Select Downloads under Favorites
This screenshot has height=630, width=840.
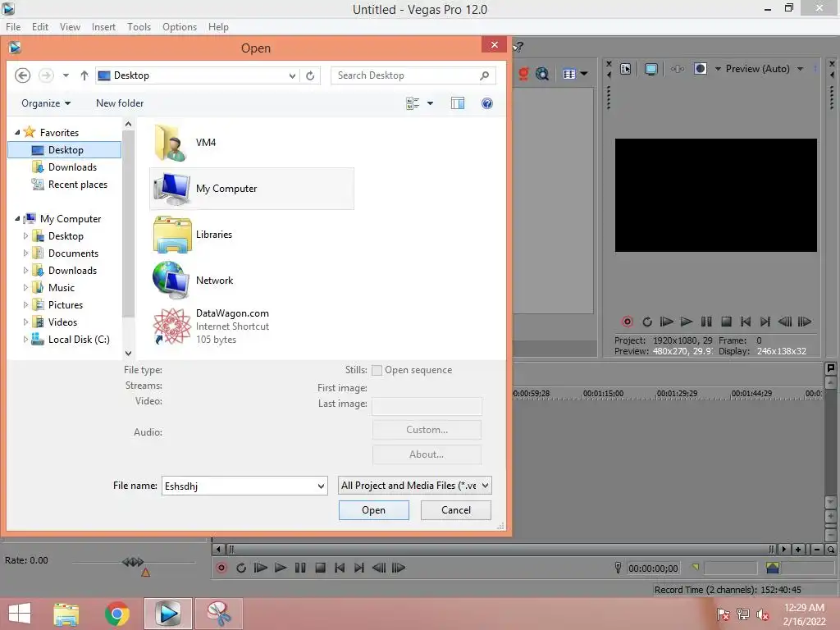pos(65,167)
